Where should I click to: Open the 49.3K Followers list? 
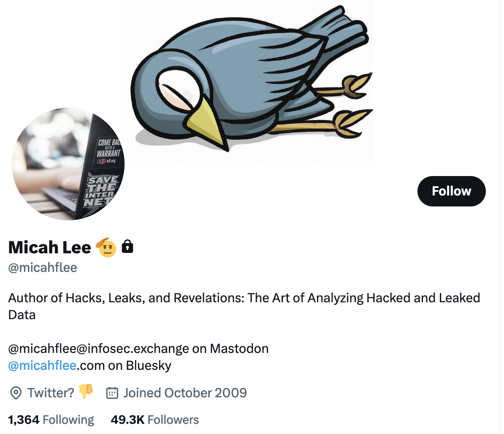click(154, 420)
